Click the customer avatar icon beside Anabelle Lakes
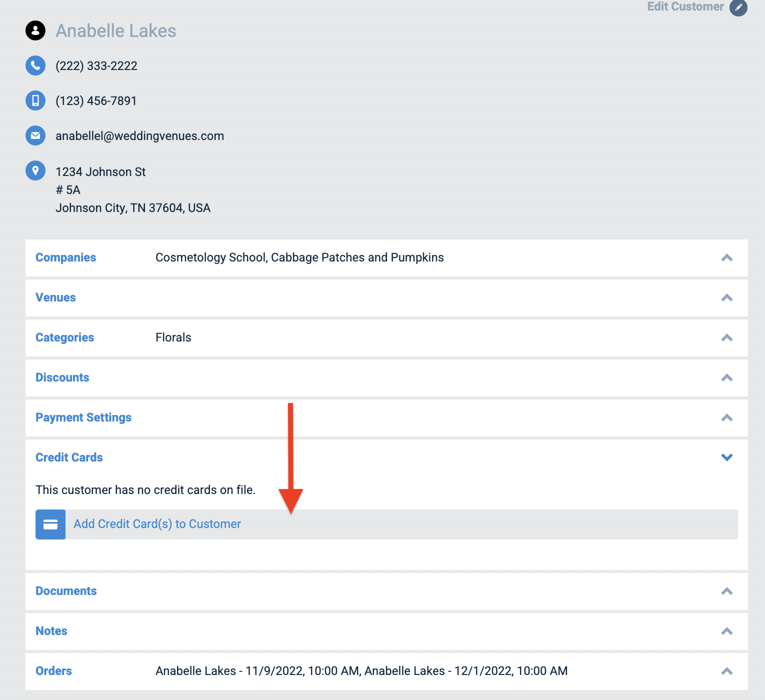Image resolution: width=765 pixels, height=700 pixels. [35, 30]
